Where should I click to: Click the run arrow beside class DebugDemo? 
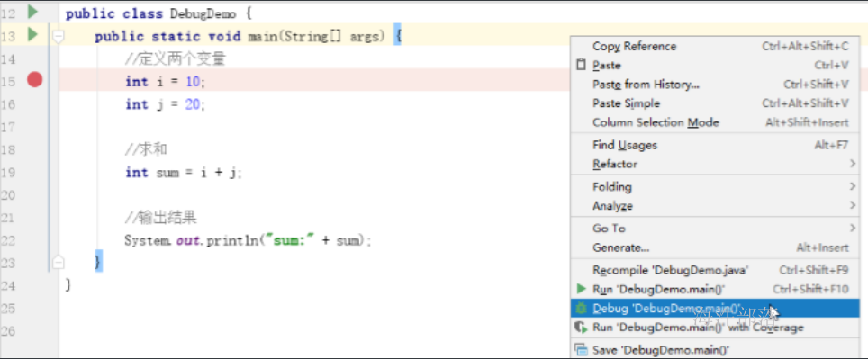pos(32,11)
